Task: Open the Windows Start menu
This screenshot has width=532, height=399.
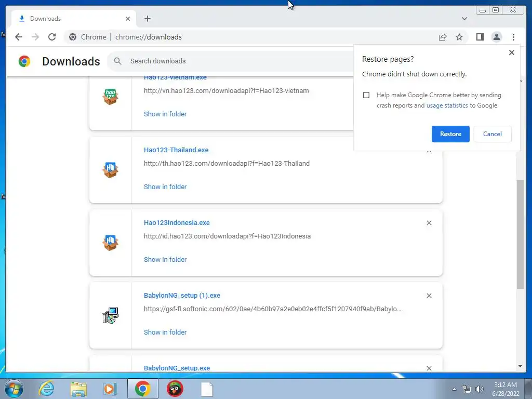Action: [14, 389]
